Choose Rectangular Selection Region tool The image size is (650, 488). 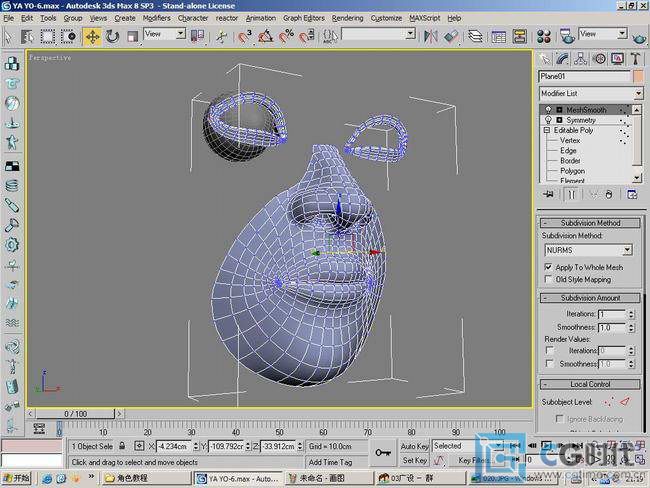(x=48, y=37)
